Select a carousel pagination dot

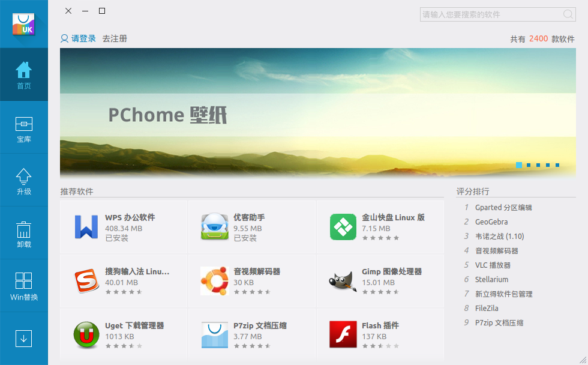pos(518,164)
